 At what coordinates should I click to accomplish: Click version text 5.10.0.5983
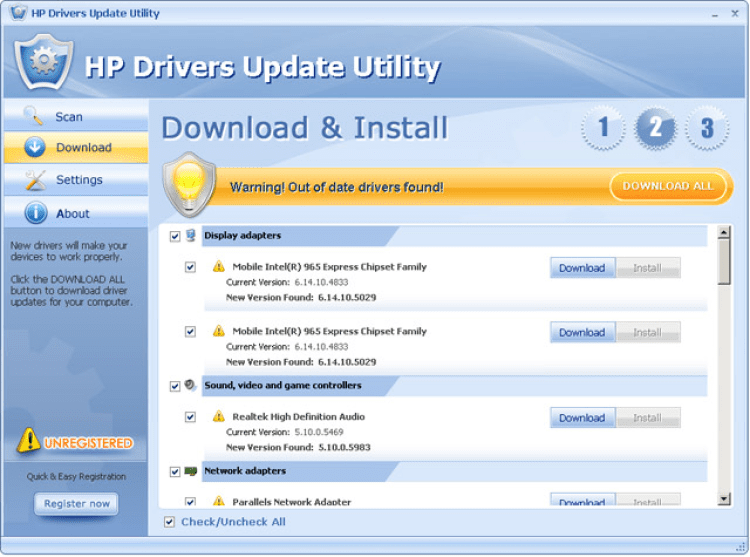pos(344,448)
